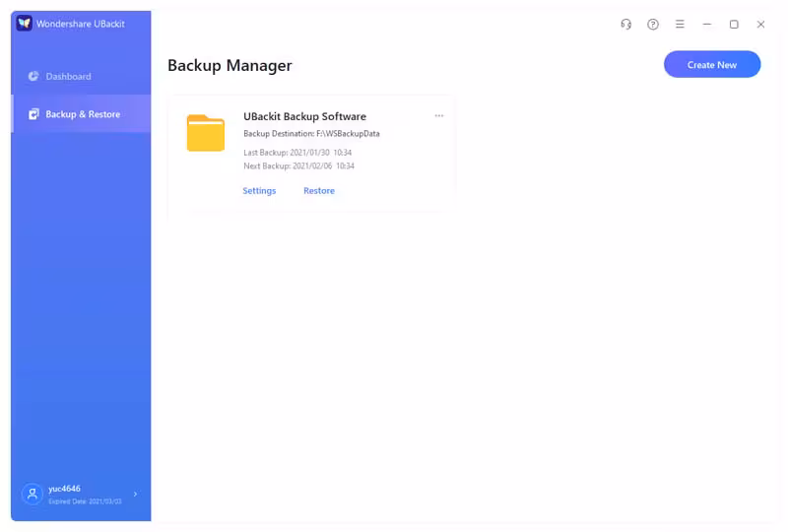This screenshot has width=788, height=532.
Task: Open the hamburger menu
Action: [680, 24]
